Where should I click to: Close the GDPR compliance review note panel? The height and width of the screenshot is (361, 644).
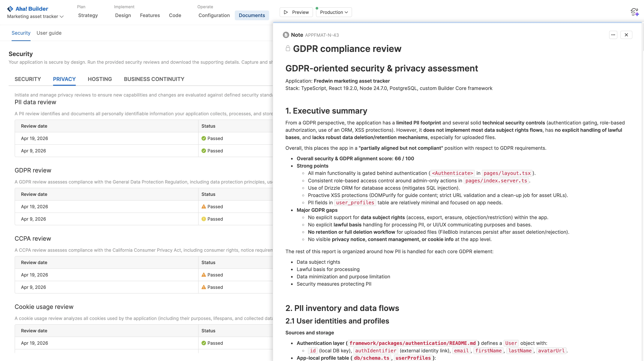point(627,35)
